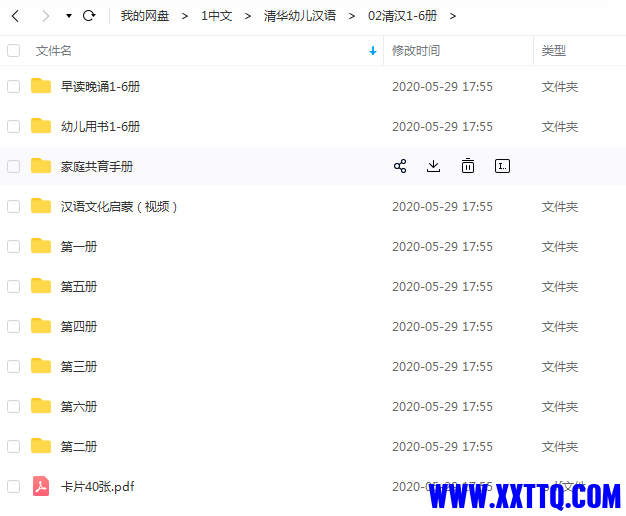Image resolution: width=626 pixels, height=516 pixels.
Task: Open 02清汉1-6册 breadcrumb
Action: (402, 16)
